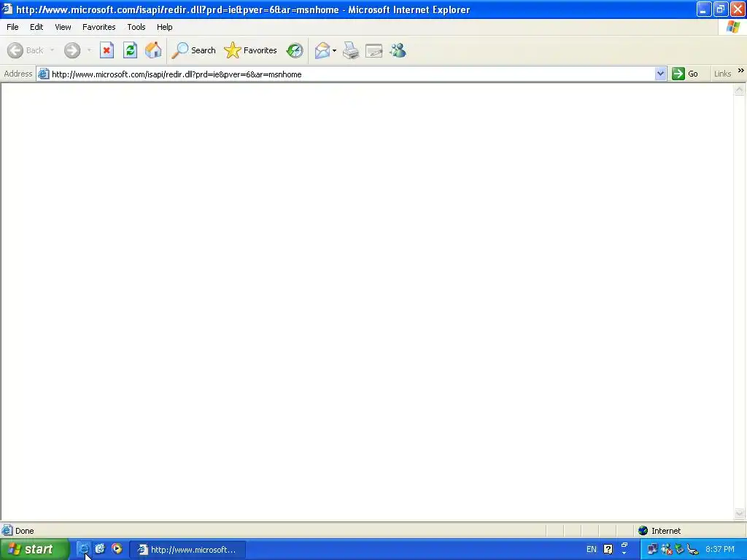The image size is (747, 560).
Task: Click the Windows logo throbber icon
Action: [732, 27]
